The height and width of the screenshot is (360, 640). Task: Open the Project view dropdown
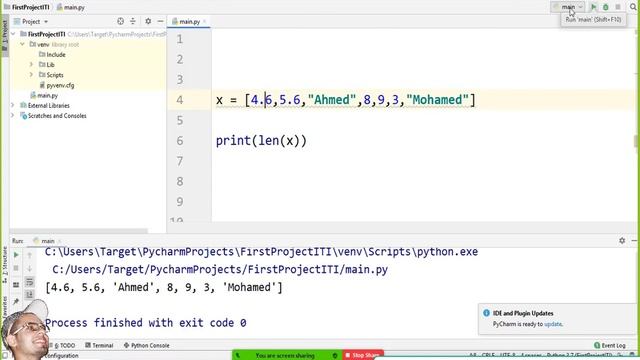tap(31, 21)
